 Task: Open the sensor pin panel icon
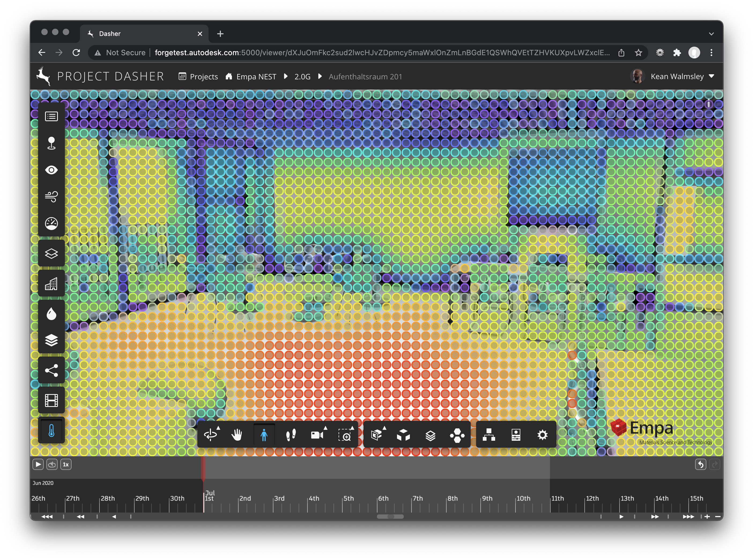51,143
